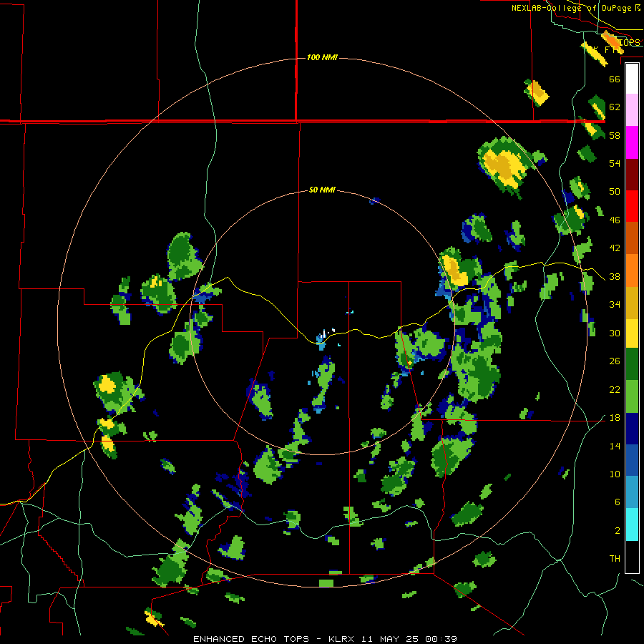Click the navy blue legend swatch
This screenshot has height=644, width=644.
pyautogui.click(x=632, y=429)
